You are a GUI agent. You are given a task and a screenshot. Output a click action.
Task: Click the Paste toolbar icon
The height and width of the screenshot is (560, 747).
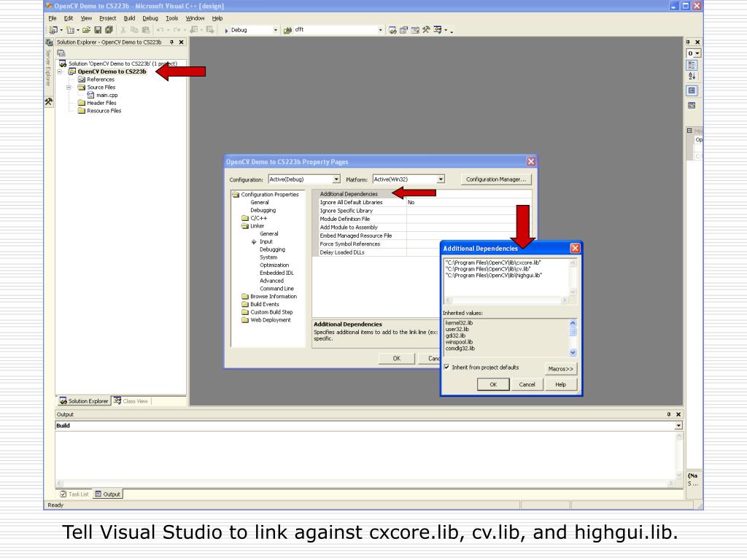tap(146, 30)
